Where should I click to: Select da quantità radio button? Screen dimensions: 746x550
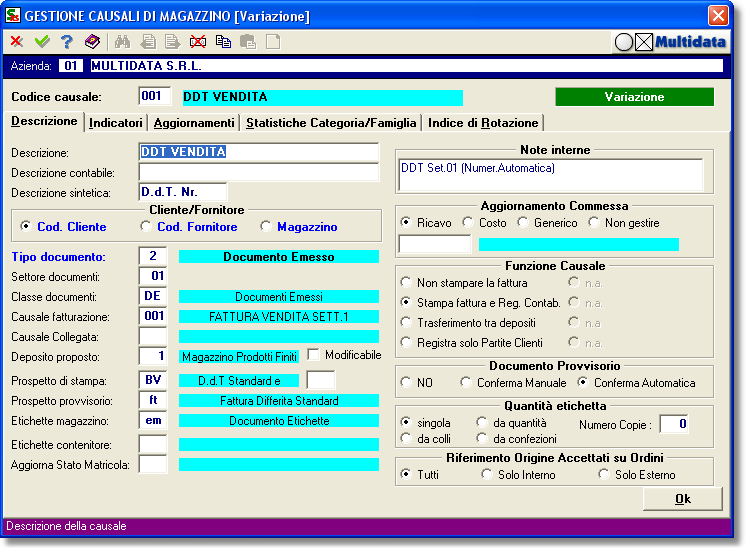[x=481, y=422]
